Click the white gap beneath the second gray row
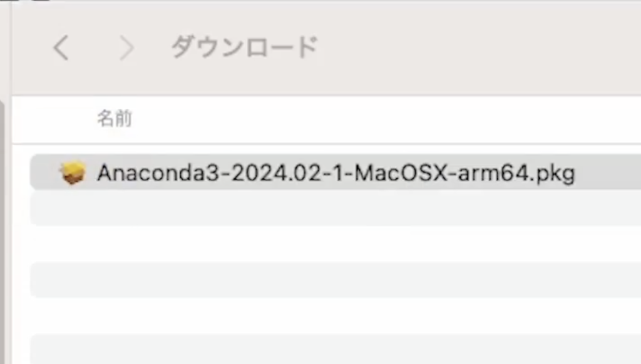Image resolution: width=641 pixels, height=364 pixels. pos(336,316)
